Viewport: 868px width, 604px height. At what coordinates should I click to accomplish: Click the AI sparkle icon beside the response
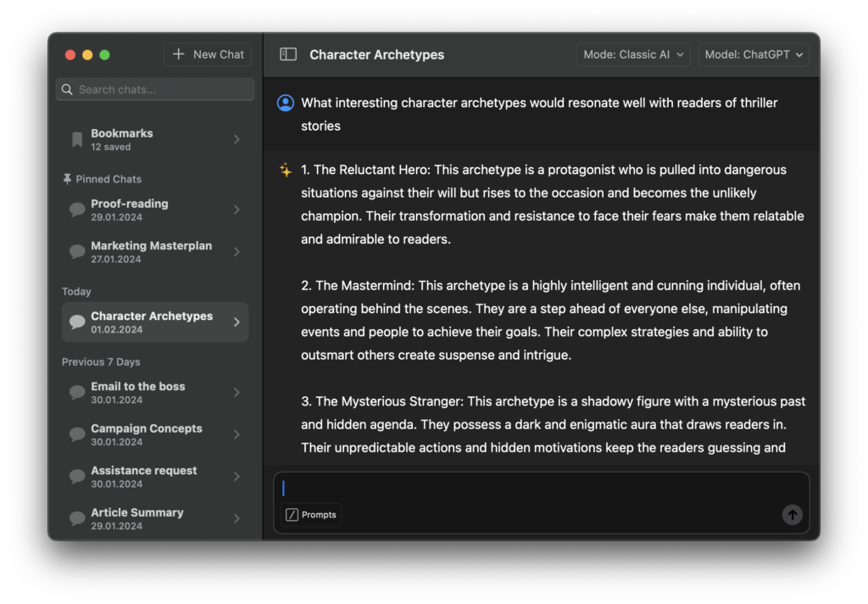coord(286,171)
